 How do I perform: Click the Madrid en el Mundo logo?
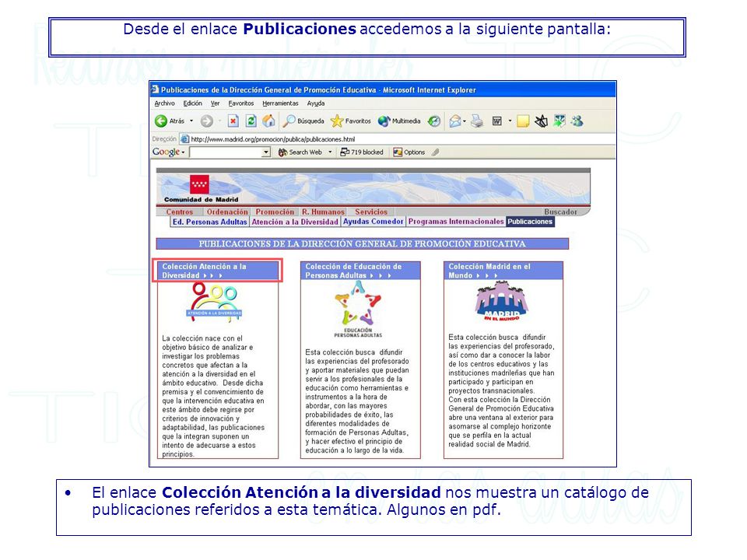point(502,302)
